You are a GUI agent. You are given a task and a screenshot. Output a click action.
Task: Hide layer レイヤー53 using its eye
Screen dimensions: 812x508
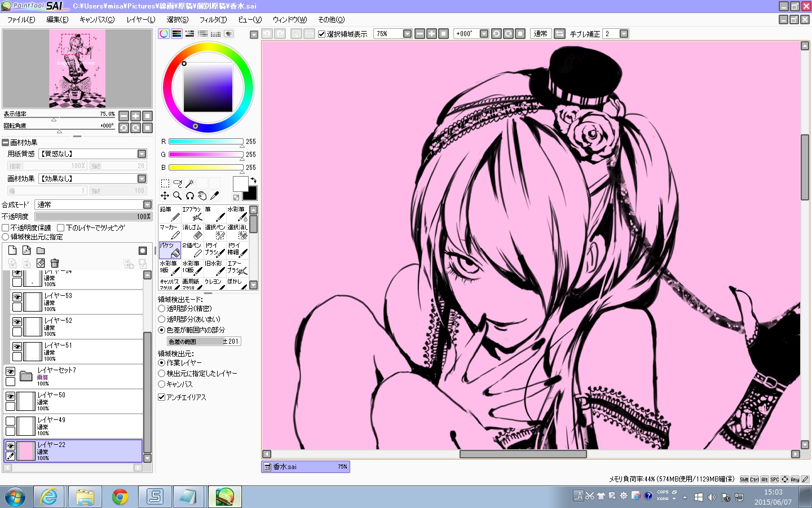[17, 297]
